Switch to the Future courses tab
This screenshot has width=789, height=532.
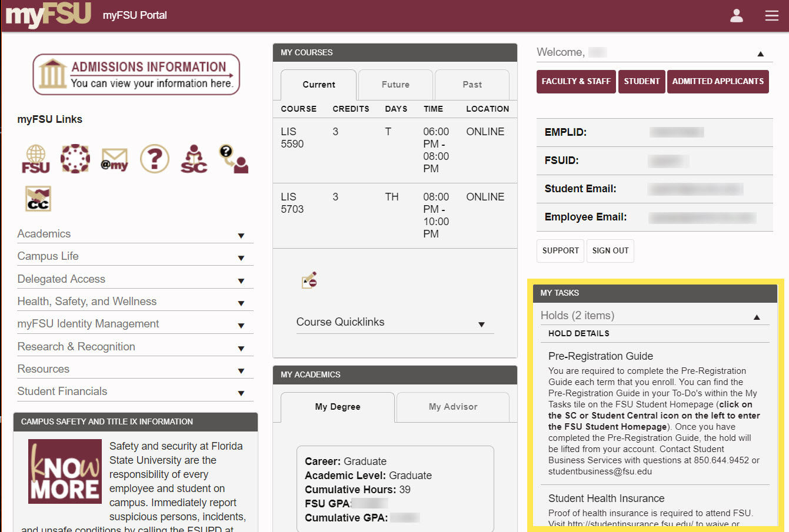[x=395, y=85]
